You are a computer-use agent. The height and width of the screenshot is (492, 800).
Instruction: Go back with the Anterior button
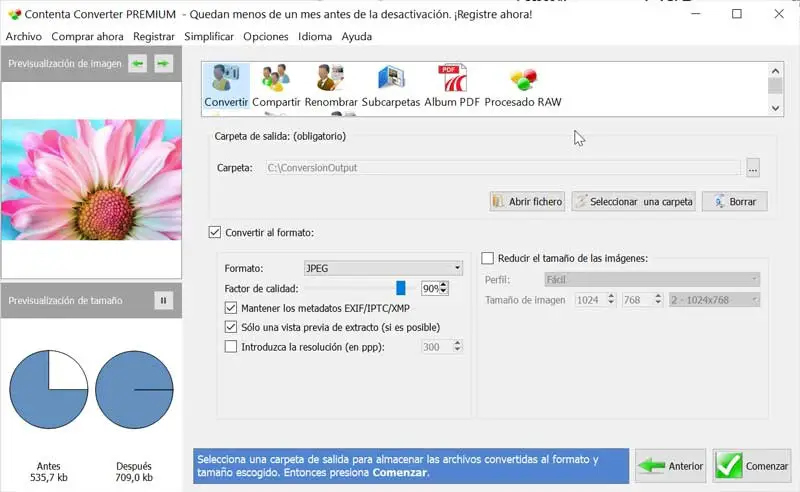pyautogui.click(x=670, y=466)
